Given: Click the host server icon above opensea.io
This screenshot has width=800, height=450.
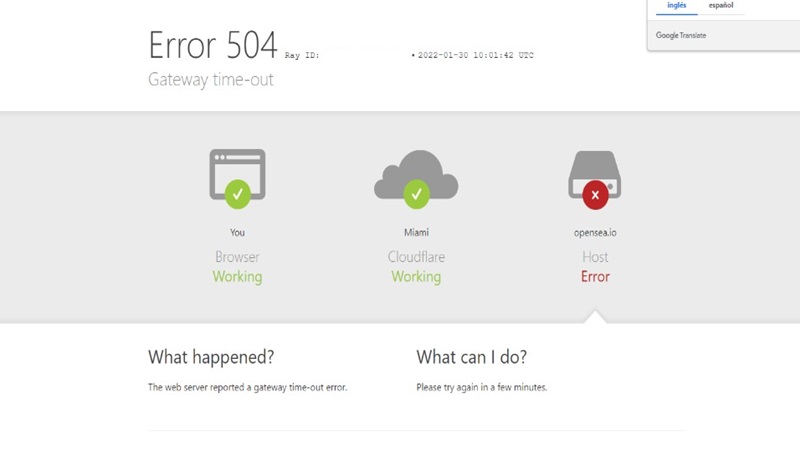Looking at the screenshot, I should pos(595,174).
